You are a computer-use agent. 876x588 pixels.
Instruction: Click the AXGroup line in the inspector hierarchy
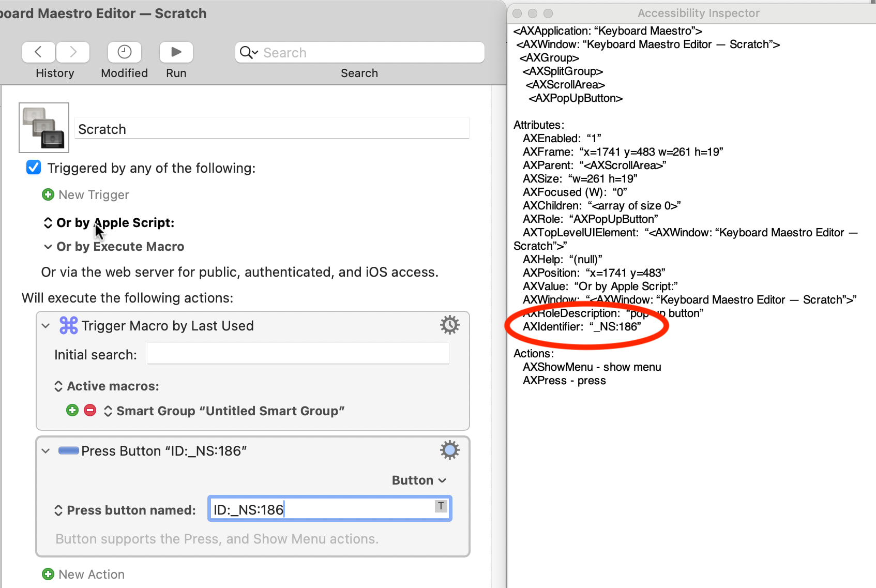(549, 58)
